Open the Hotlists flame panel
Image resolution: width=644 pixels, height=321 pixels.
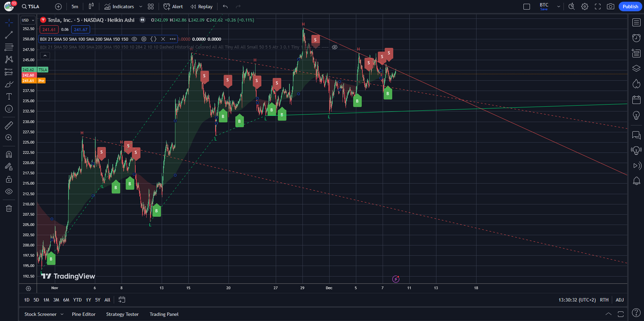point(636,83)
